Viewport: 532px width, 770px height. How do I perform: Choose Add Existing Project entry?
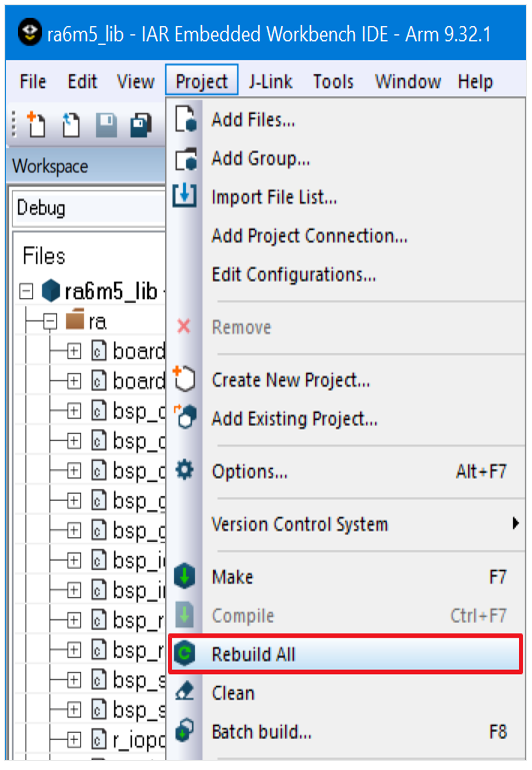point(295,419)
